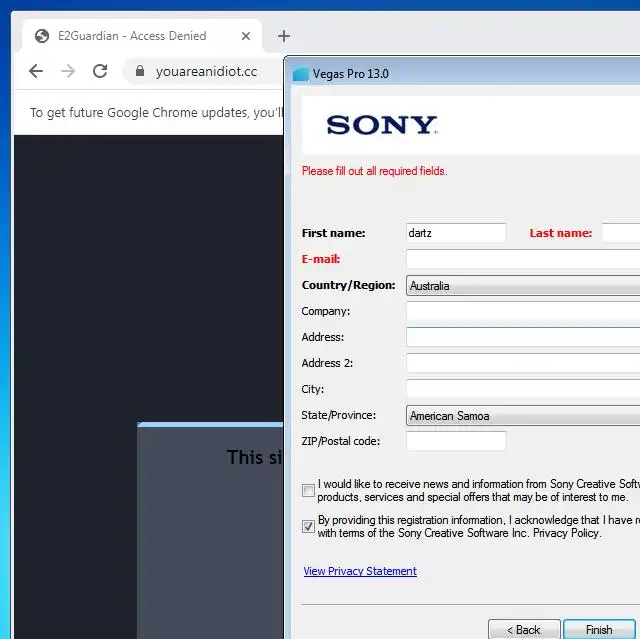Click Chrome's forward navigation arrow

[x=68, y=71]
